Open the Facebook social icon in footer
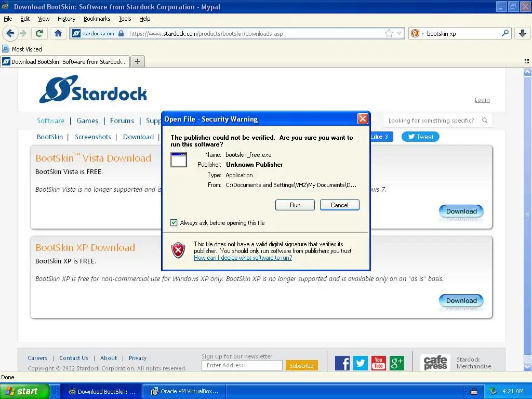Image resolution: width=532 pixels, height=399 pixels. [x=342, y=363]
